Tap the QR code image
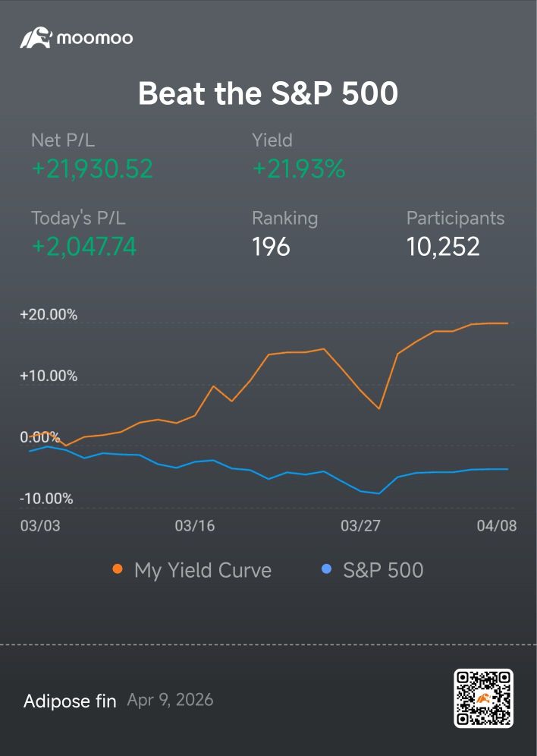The height and width of the screenshot is (756, 537). (x=484, y=698)
